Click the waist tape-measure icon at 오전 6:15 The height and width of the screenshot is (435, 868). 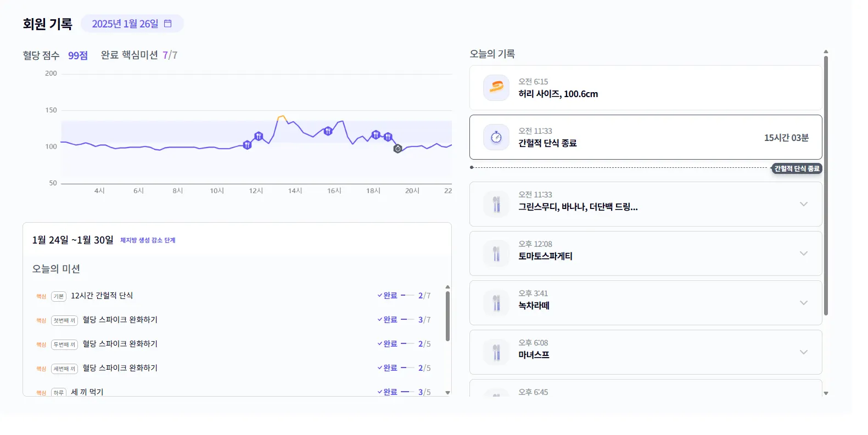click(x=496, y=88)
